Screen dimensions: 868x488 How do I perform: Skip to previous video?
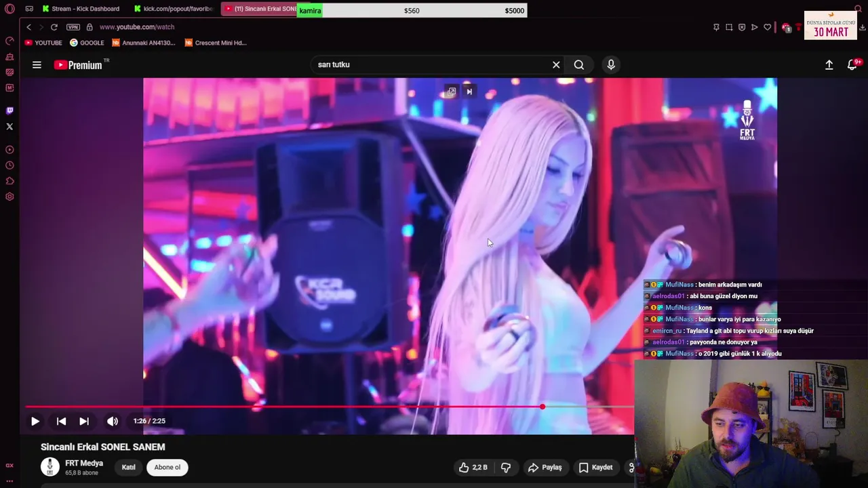(x=61, y=421)
